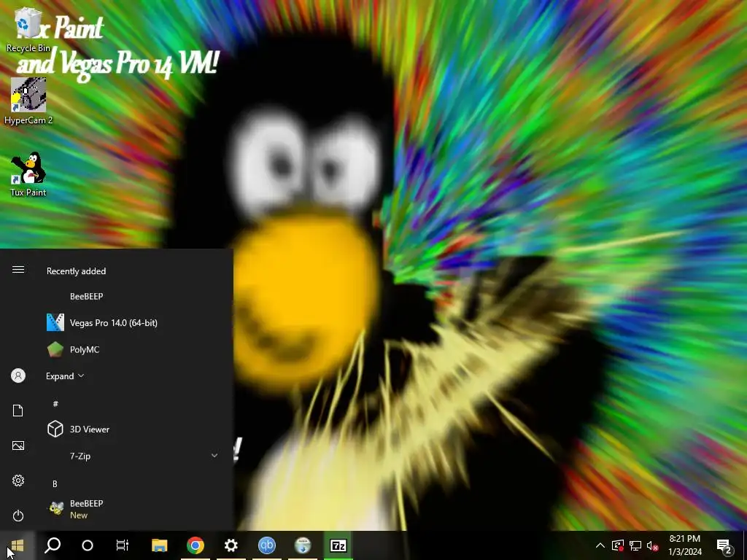This screenshot has height=560, width=747.
Task: Click the Windows Start button
Action: click(18, 545)
